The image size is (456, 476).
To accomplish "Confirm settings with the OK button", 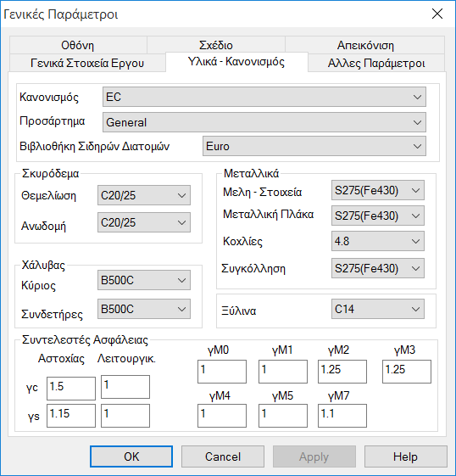I will tap(131, 456).
